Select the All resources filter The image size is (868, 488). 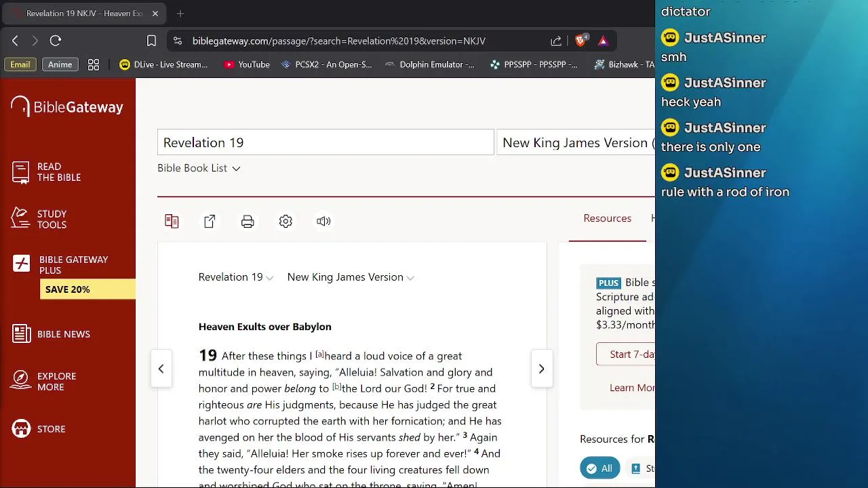coord(599,468)
